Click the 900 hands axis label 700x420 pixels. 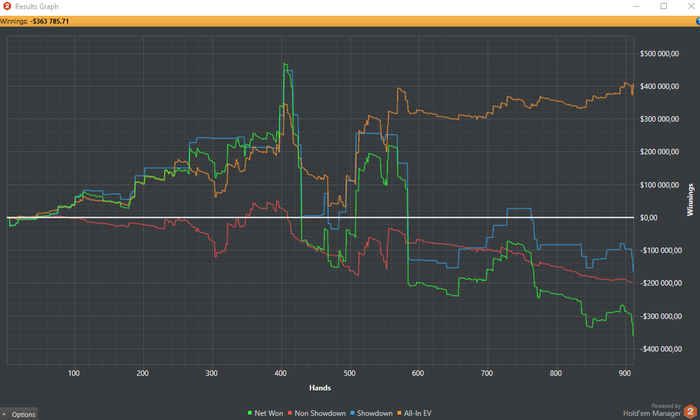pyautogui.click(x=625, y=373)
